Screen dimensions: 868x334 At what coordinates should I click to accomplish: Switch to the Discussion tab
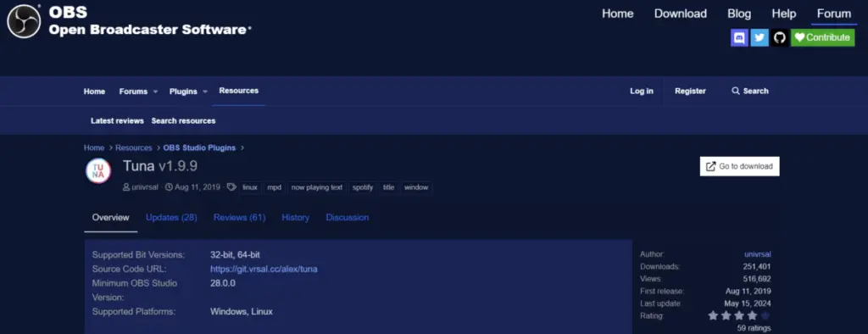coord(347,218)
